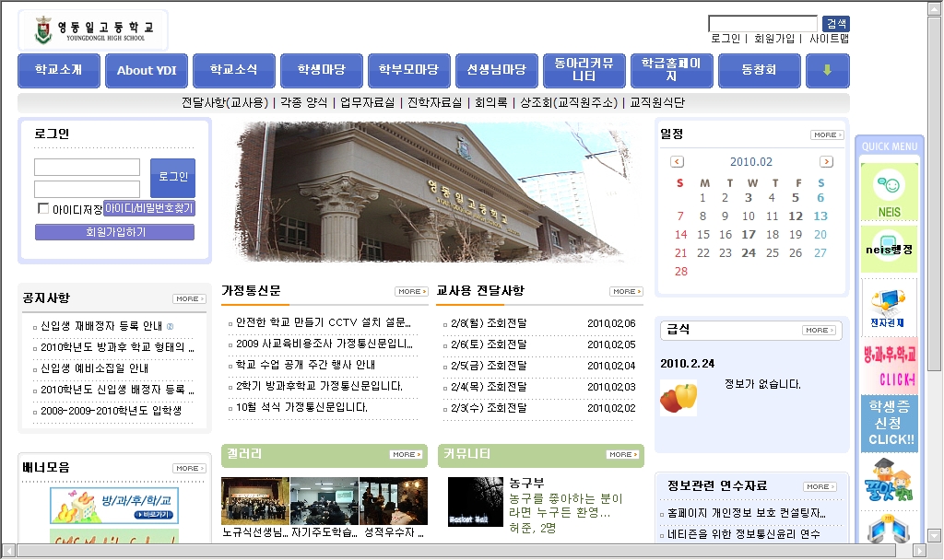
Task: Click the neis행정 quick menu icon
Action: click(889, 250)
